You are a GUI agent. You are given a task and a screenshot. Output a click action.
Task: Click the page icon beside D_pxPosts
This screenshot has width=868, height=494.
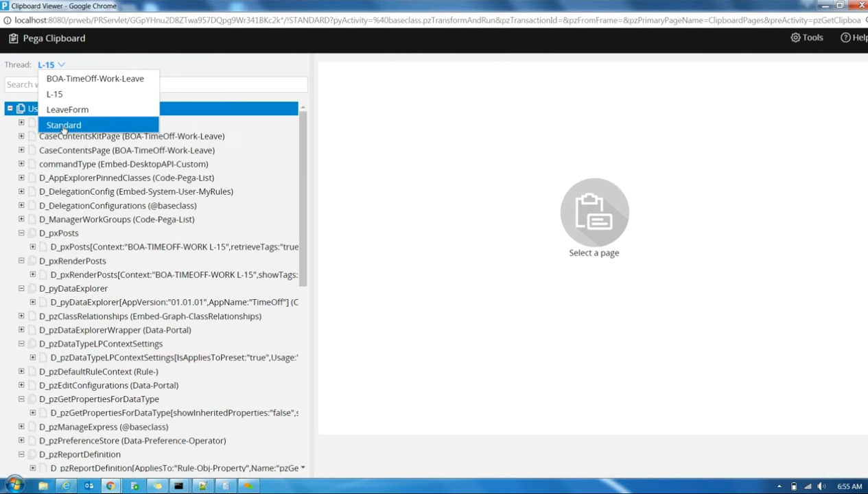point(32,233)
